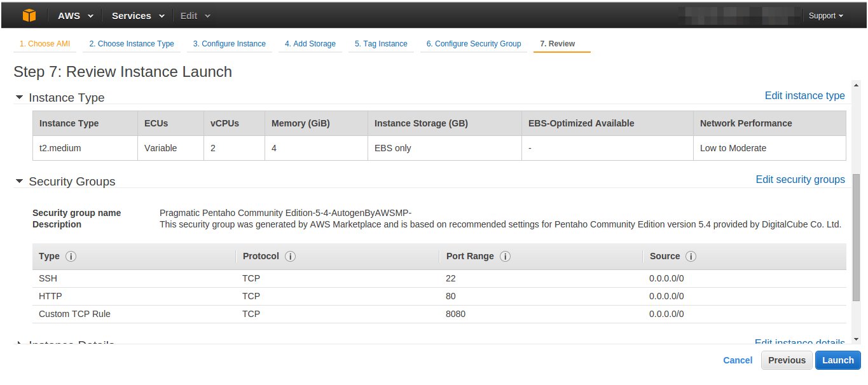Click port range value 8080
The width and height of the screenshot is (868, 385).
(455, 314)
